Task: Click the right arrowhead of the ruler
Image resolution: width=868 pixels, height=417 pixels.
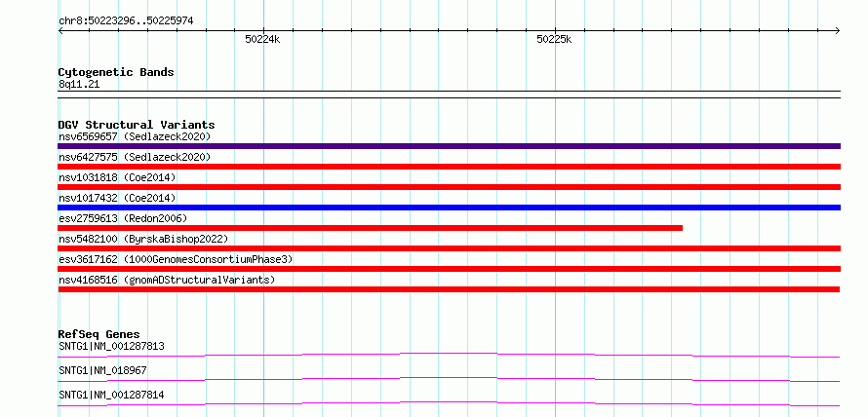Action: (x=838, y=31)
